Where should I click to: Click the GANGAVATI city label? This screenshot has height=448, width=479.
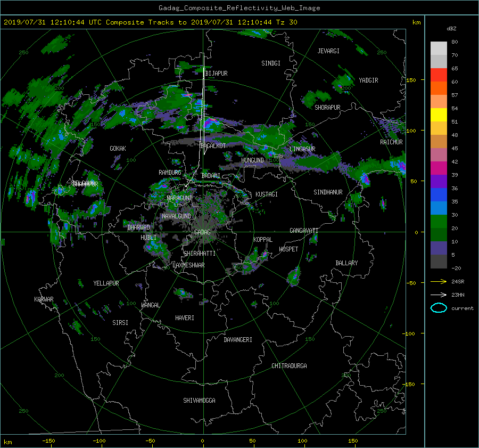(x=304, y=230)
